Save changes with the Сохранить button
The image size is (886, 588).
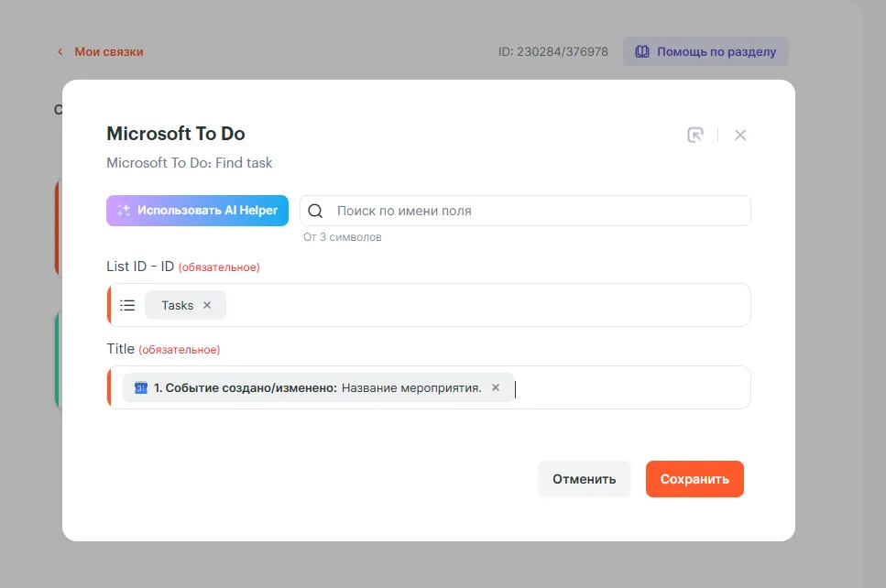coord(694,479)
